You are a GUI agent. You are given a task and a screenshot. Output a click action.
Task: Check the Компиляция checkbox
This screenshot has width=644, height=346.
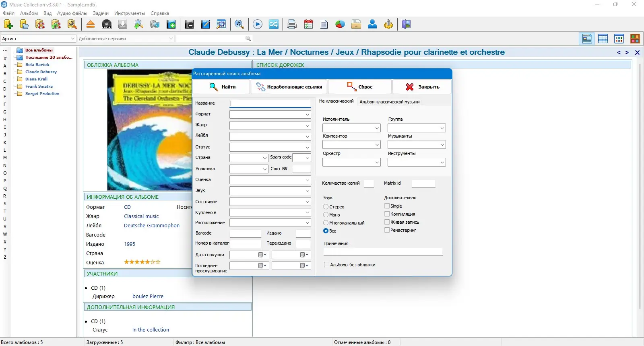tap(387, 214)
